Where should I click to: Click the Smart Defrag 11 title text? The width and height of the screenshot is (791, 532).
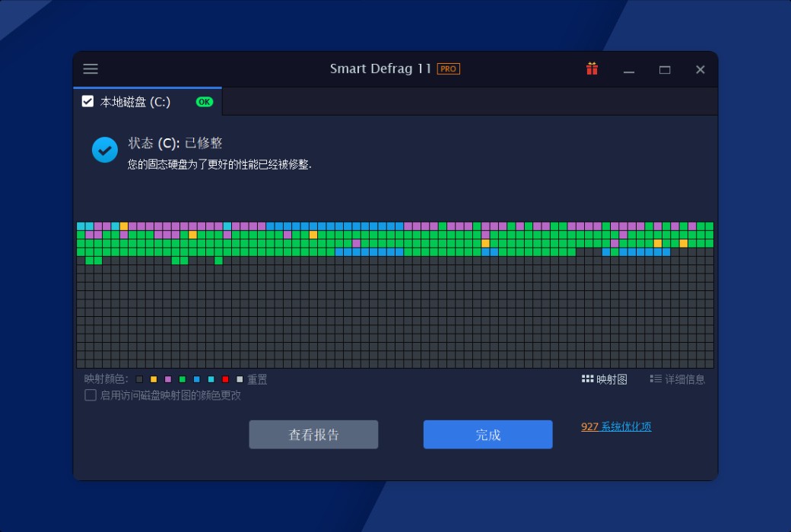coord(380,68)
